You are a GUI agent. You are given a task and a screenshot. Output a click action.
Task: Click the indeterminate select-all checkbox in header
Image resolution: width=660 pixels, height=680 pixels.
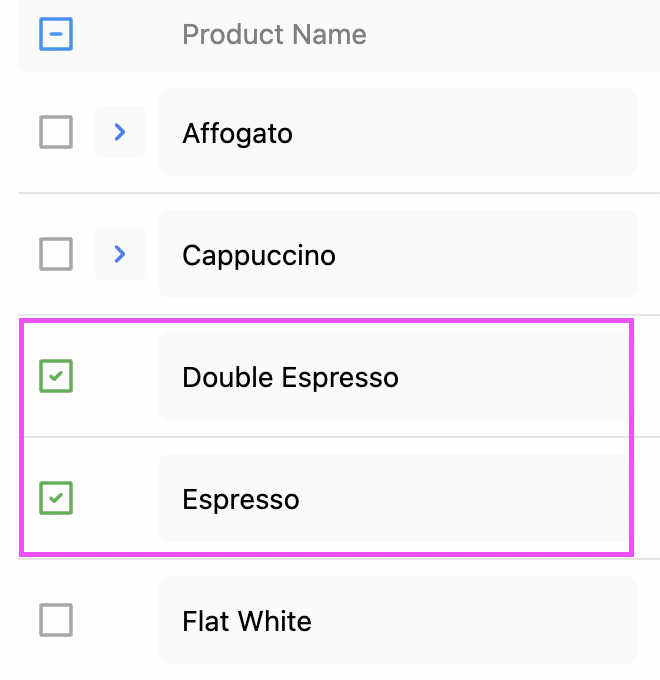pos(56,35)
